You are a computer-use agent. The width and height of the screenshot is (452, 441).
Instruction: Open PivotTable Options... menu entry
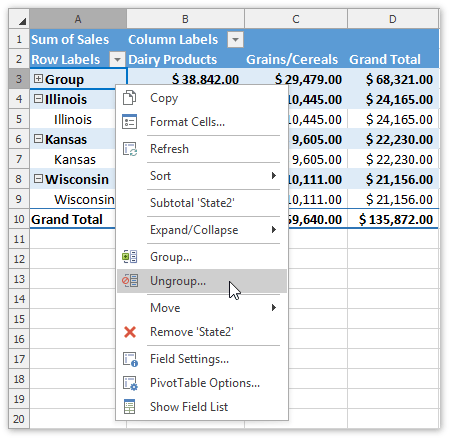tap(202, 383)
